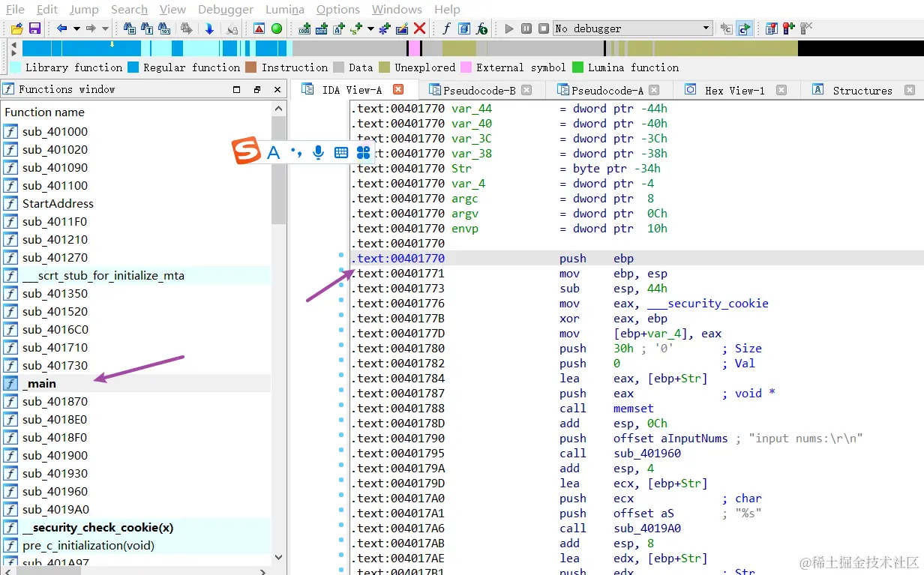This screenshot has height=575, width=924.
Task: Click the Sogou microphone voice input icon
Action: (319, 152)
